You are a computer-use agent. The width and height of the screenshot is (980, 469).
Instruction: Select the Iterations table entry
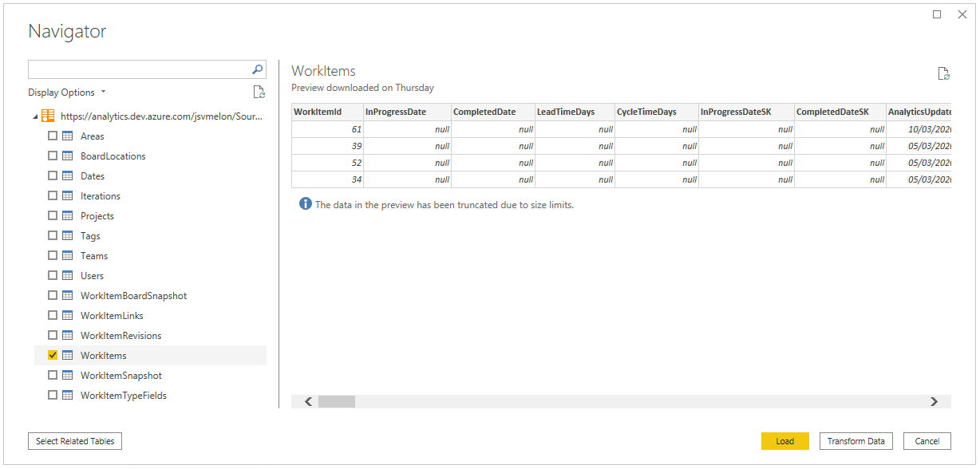pyautogui.click(x=101, y=195)
